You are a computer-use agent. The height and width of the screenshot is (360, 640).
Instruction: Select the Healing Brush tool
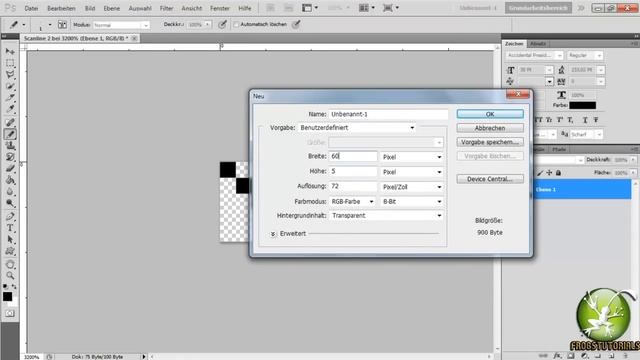click(10, 122)
